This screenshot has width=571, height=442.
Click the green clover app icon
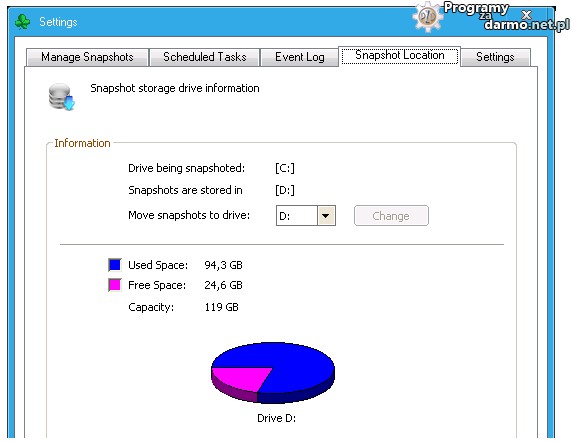[x=22, y=22]
